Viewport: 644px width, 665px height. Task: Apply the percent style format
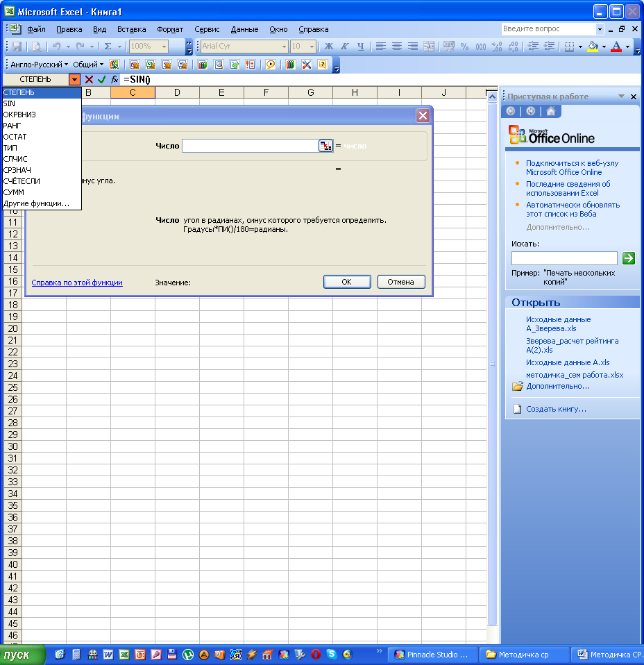click(465, 47)
